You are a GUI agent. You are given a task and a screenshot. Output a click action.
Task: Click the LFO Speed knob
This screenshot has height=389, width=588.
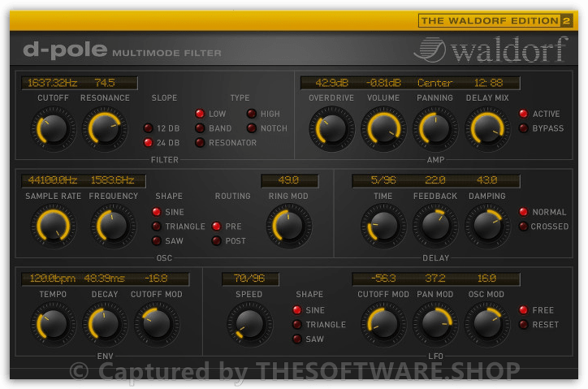(249, 324)
